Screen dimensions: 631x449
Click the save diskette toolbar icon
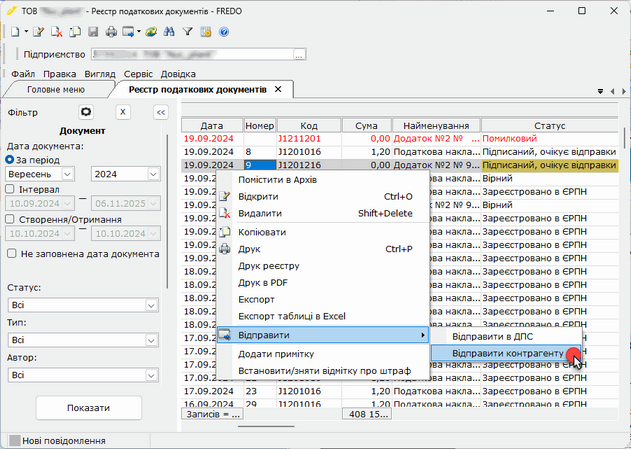93,32
